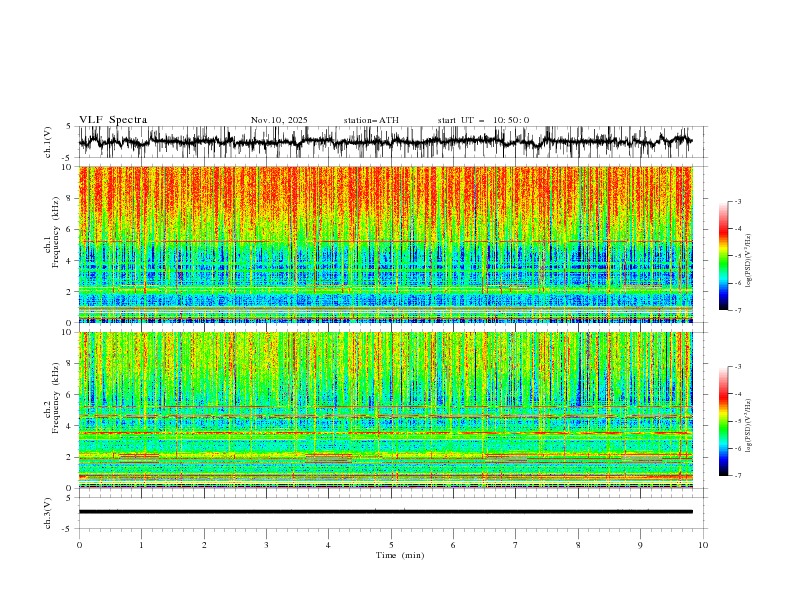
Task: Click the time axis tick label "7"
Action: (x=516, y=545)
